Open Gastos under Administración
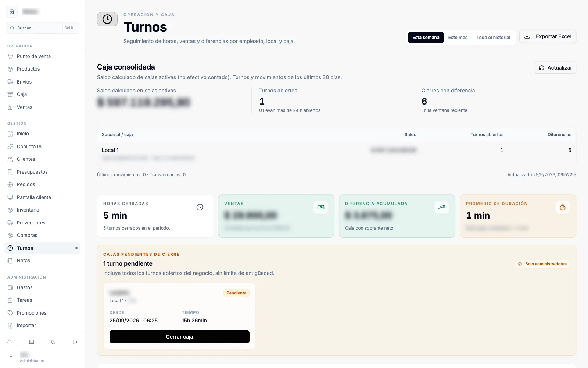The height and width of the screenshot is (368, 588). (x=43, y=287)
